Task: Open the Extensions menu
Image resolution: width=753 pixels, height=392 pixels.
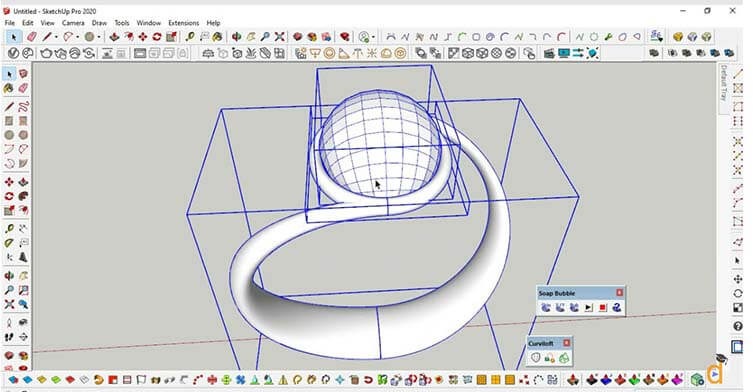Action: point(183,23)
